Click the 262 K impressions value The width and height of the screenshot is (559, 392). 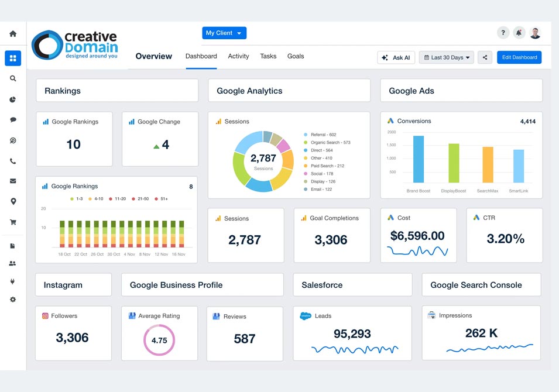pyautogui.click(x=481, y=333)
